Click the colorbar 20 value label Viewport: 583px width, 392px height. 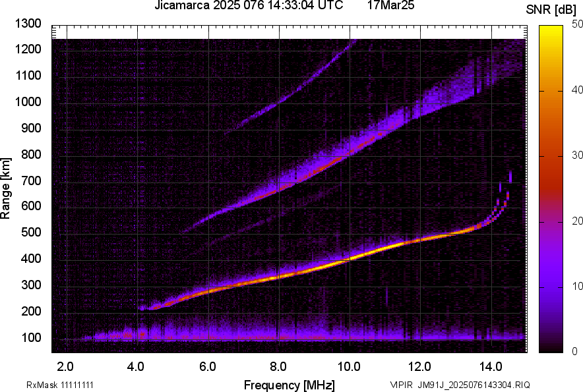[577, 221]
